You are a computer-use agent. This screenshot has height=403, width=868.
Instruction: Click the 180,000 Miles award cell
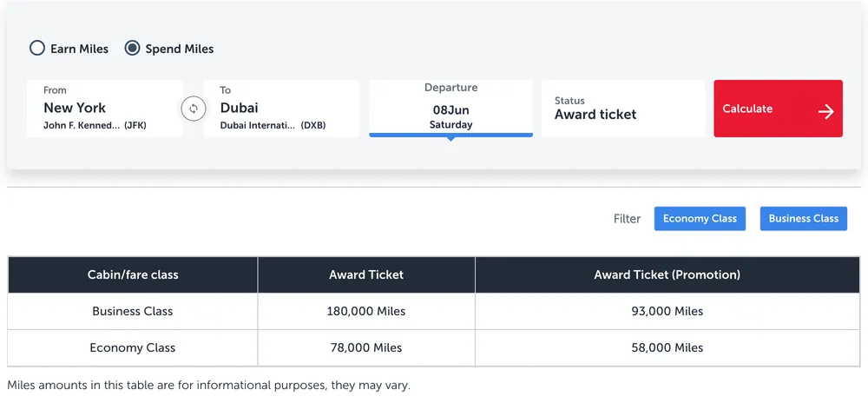coord(366,311)
